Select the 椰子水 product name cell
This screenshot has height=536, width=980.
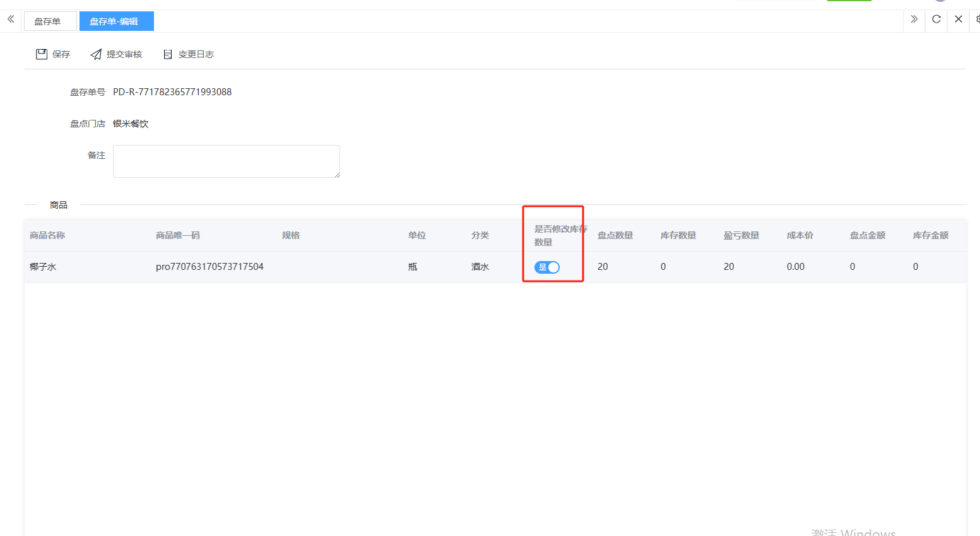(x=43, y=267)
